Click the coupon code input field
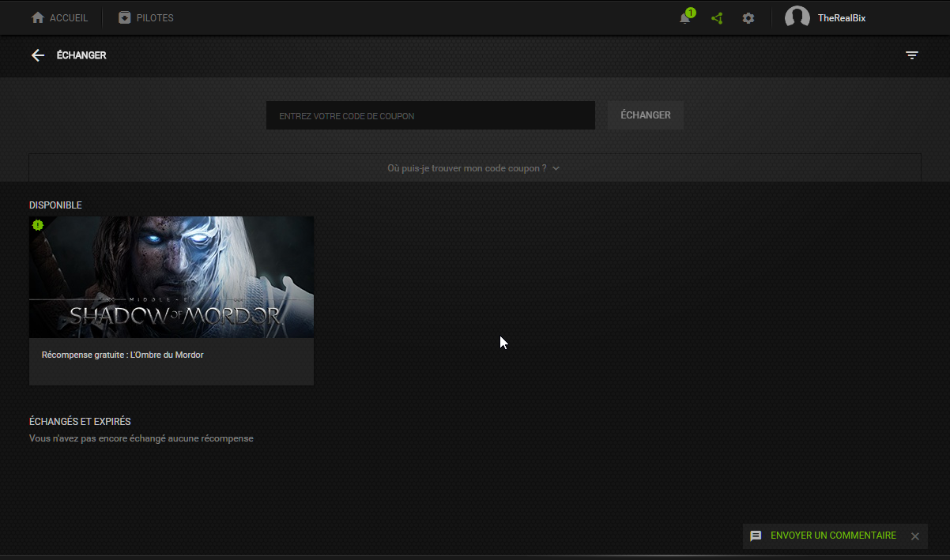The width and height of the screenshot is (950, 560). [430, 115]
